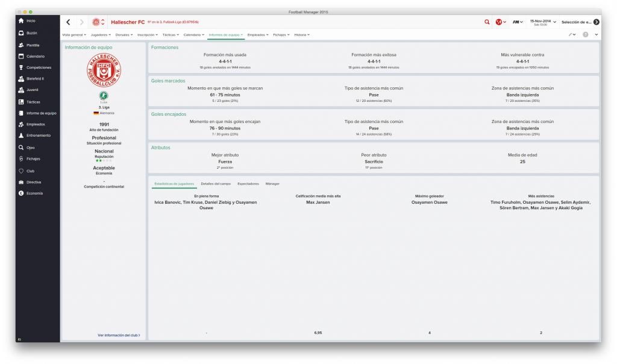Viewport: 617px width, 364px height.
Task: Switch to Detalles del campo tab
Action: (x=216, y=184)
